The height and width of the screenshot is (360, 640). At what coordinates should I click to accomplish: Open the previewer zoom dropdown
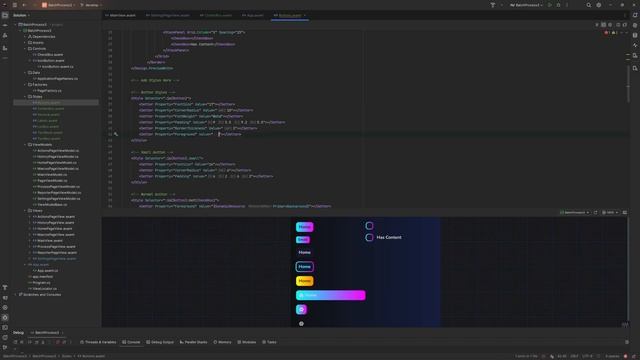[x=610, y=212]
